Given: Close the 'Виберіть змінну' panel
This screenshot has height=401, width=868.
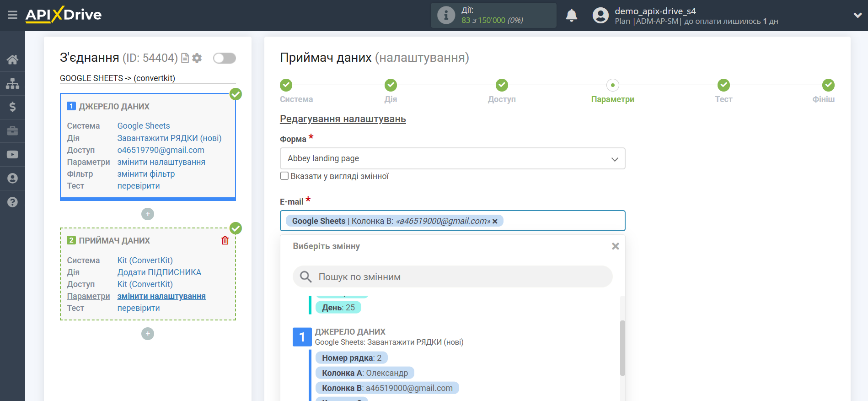Looking at the screenshot, I should click(x=616, y=246).
